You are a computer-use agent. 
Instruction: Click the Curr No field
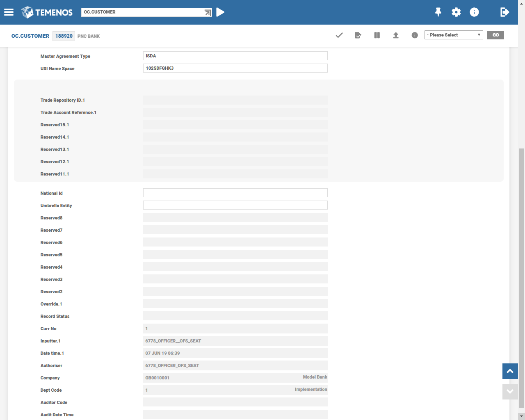(x=235, y=329)
